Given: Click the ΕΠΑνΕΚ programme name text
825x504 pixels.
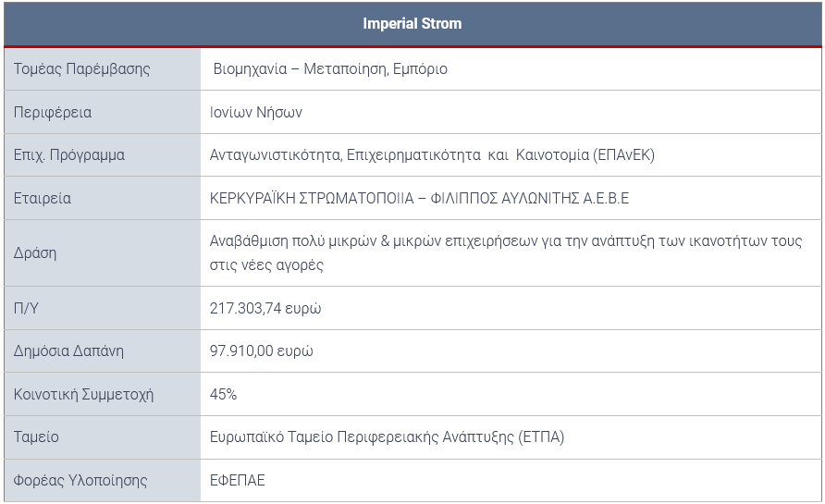Looking at the screenshot, I should [432, 155].
